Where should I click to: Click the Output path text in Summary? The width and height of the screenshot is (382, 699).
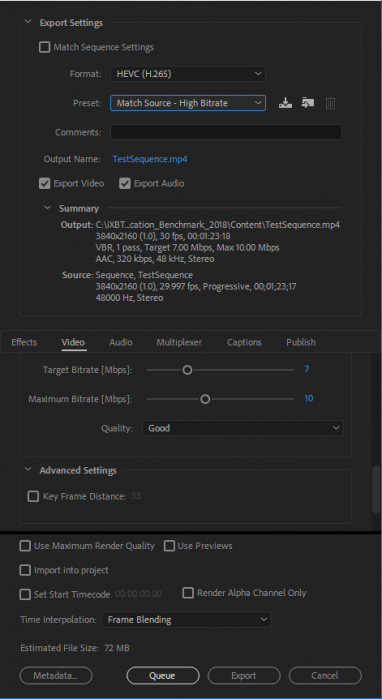pyautogui.click(x=218, y=225)
